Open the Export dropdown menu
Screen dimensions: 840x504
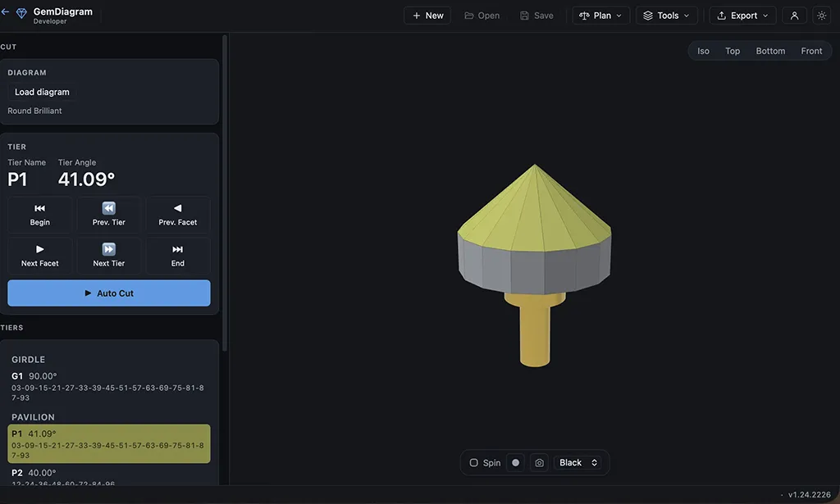coord(742,16)
